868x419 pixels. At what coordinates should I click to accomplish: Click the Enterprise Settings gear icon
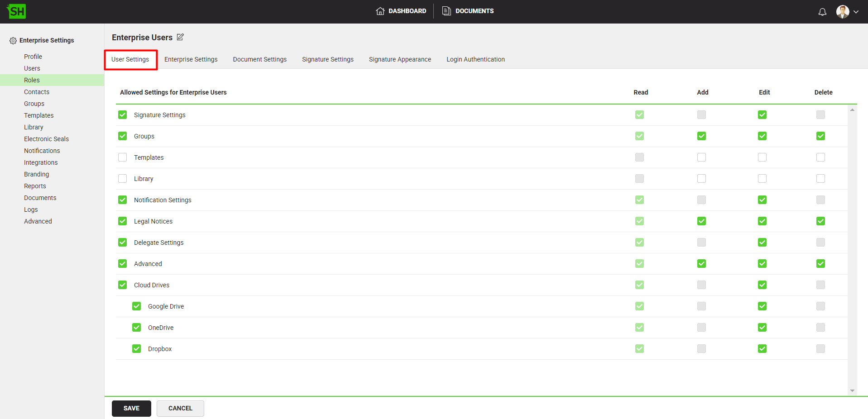point(13,41)
